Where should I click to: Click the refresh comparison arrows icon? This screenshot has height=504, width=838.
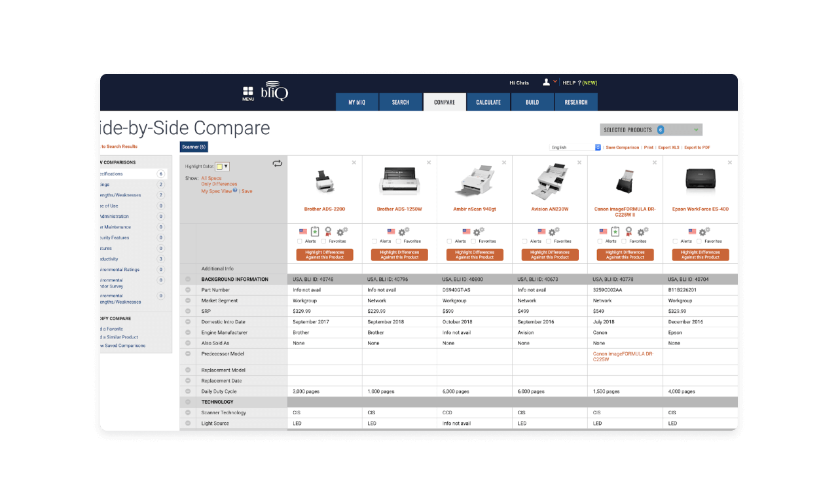click(x=277, y=164)
